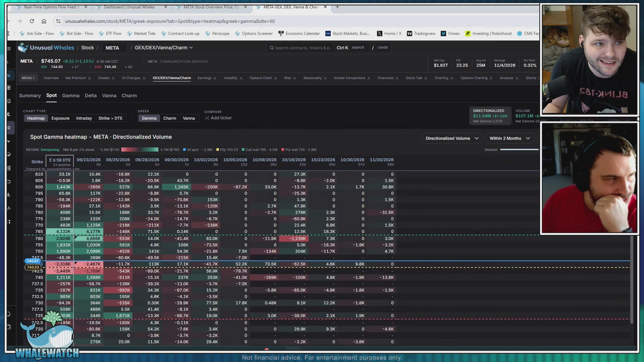Image resolution: width=644 pixels, height=362 pixels.
Task: Open the Seasonality tab
Action: point(312,78)
